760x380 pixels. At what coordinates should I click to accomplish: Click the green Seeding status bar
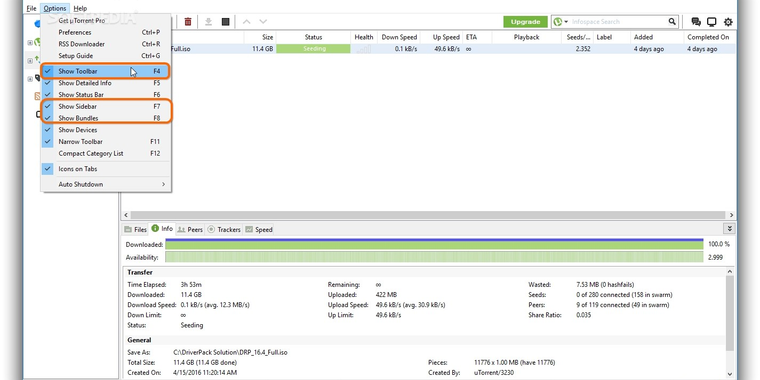point(313,49)
